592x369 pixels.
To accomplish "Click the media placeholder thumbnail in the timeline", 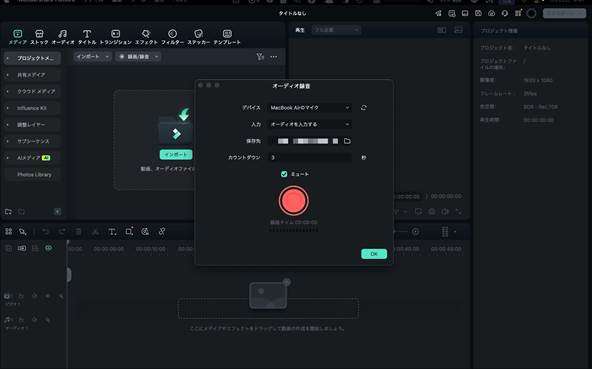I will click(268, 296).
